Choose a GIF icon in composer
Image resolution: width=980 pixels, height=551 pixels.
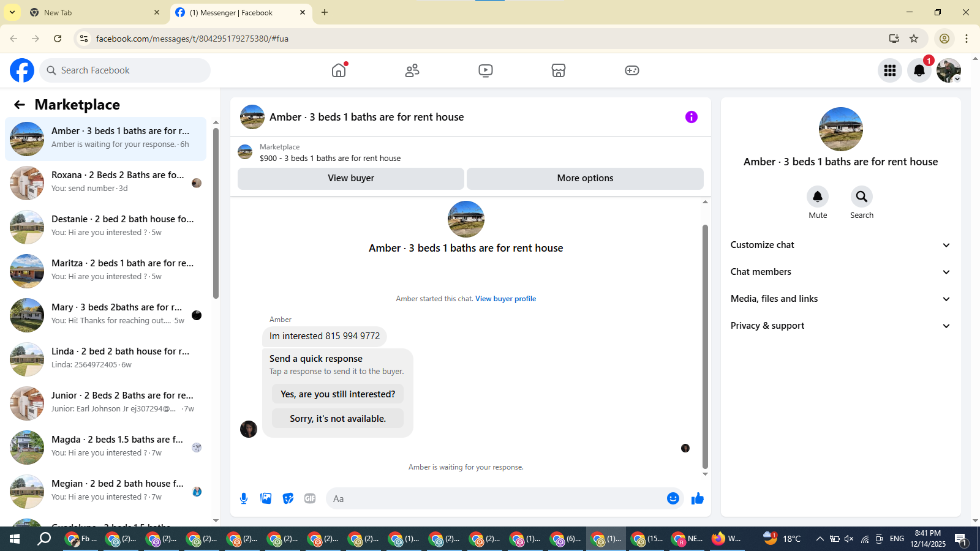point(310,498)
